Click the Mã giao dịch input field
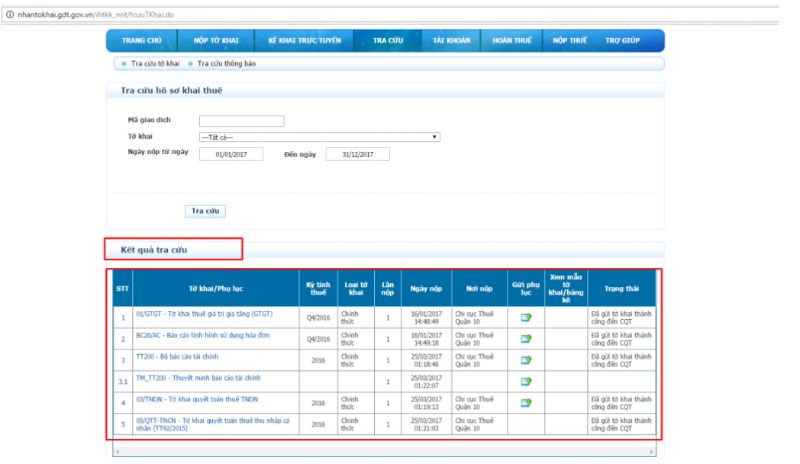The height and width of the screenshot is (464, 800). click(241, 121)
